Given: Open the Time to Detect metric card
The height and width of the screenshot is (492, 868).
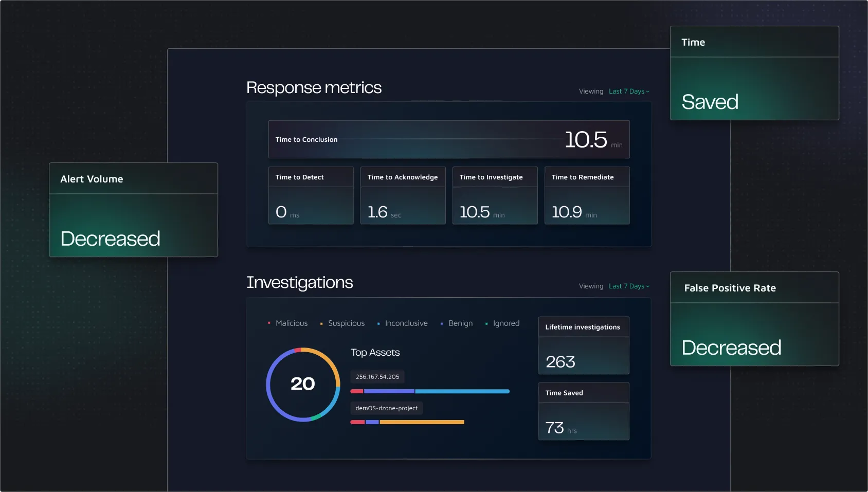Looking at the screenshot, I should 311,195.
